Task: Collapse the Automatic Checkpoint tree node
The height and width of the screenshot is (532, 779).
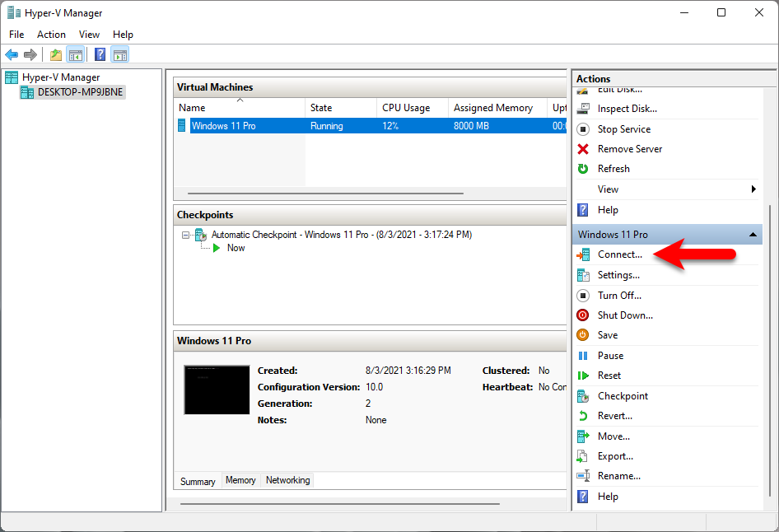Action: pos(186,235)
